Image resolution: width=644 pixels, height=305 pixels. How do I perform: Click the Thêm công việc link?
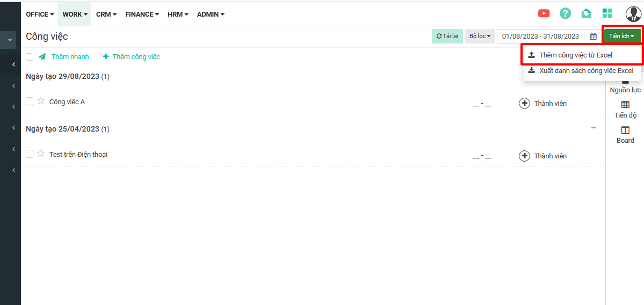pyautogui.click(x=132, y=57)
